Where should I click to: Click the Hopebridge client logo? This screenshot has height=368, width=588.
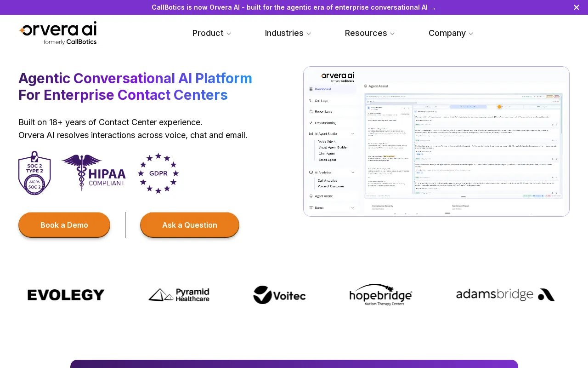point(381,295)
